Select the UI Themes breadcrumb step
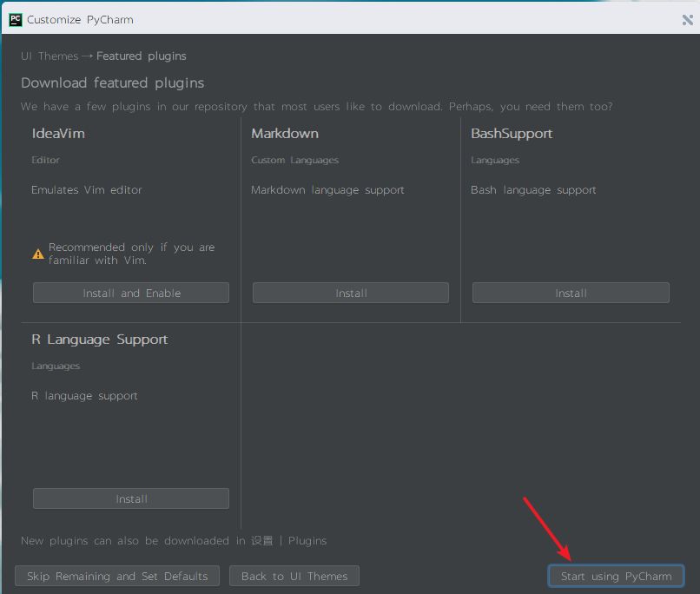700x594 pixels. (x=50, y=56)
